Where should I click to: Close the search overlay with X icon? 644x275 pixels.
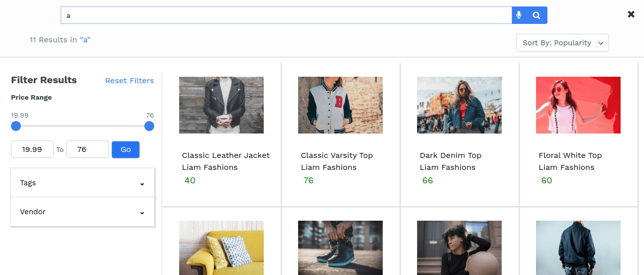pyautogui.click(x=631, y=14)
